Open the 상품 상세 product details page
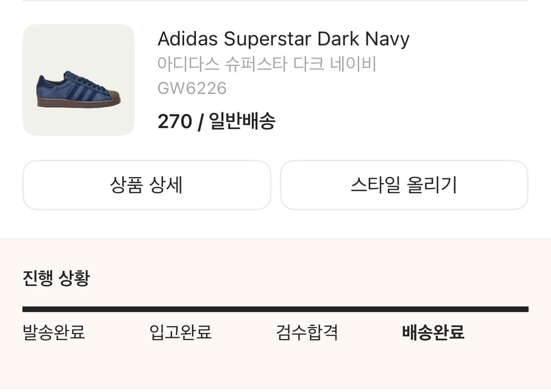The width and height of the screenshot is (551, 392). click(147, 185)
